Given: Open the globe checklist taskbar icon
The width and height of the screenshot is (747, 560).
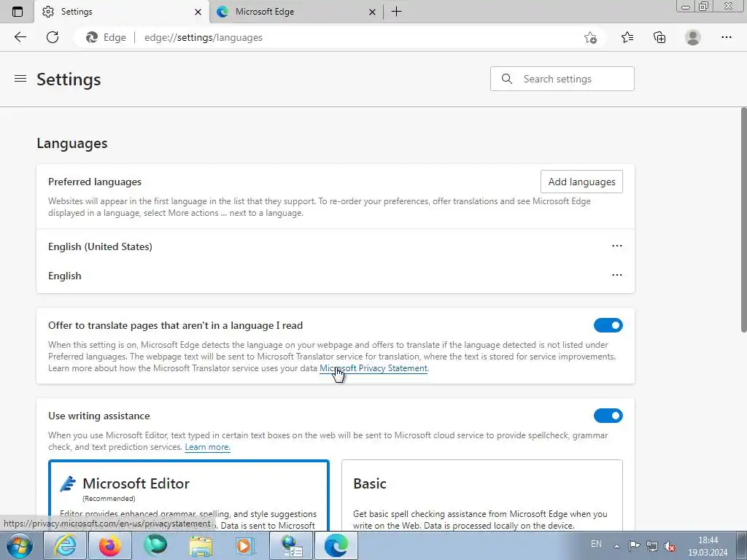Looking at the screenshot, I should click(291, 545).
